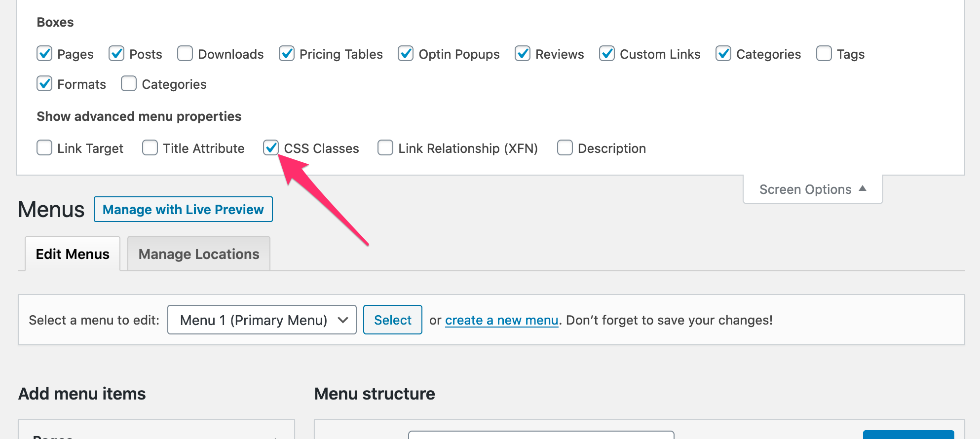Enable the Title Attribute property
This screenshot has height=439, width=980.
point(150,147)
